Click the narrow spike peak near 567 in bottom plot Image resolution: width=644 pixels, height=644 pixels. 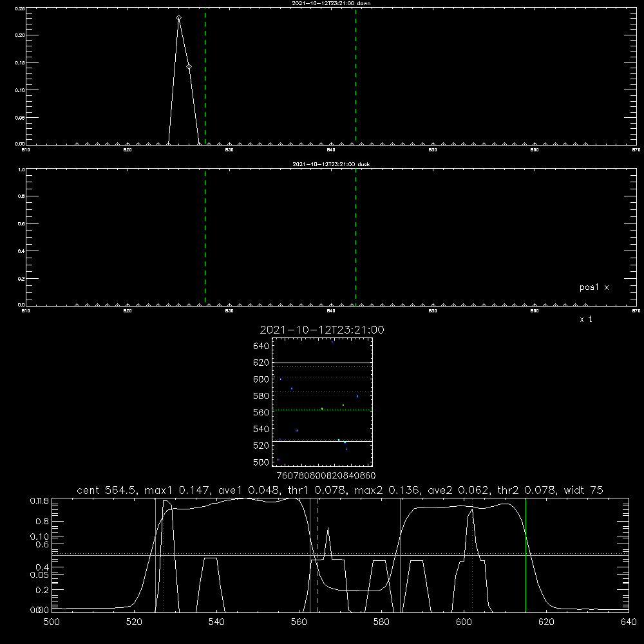328,528
